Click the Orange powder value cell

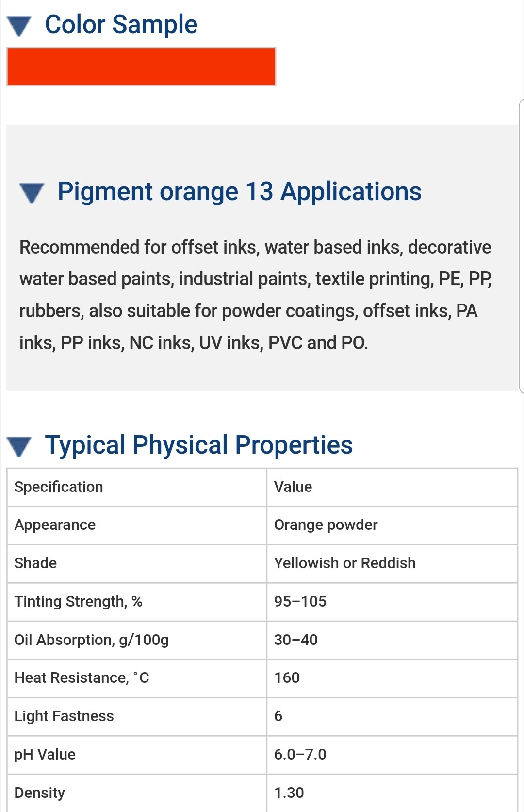coord(326,525)
